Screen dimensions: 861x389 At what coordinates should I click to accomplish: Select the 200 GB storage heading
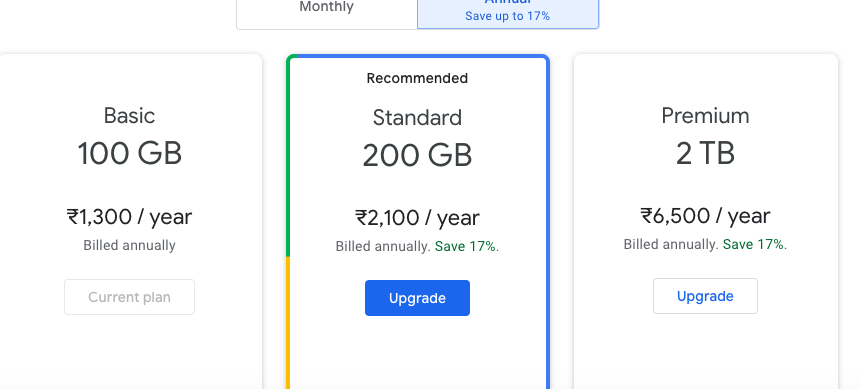pos(417,155)
